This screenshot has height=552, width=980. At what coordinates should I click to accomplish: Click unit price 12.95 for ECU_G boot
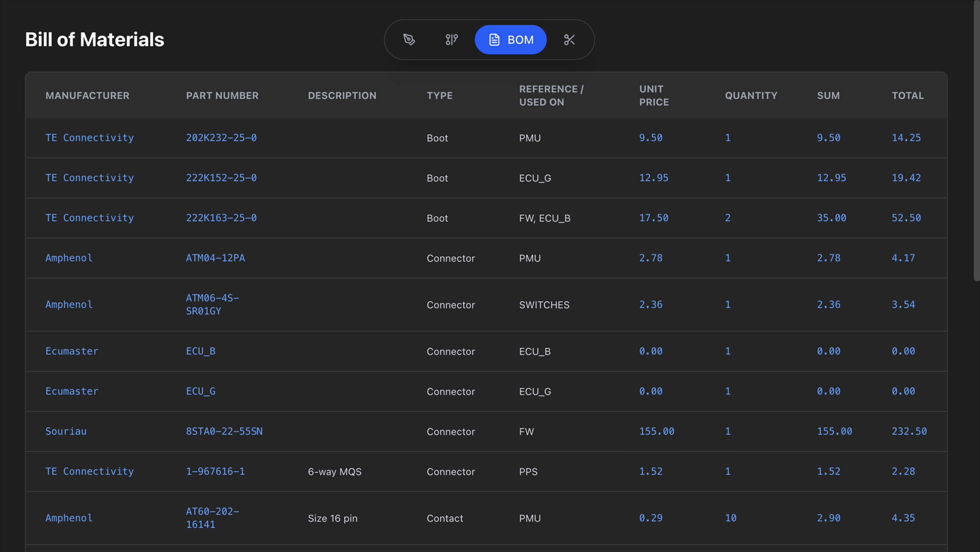pos(654,178)
